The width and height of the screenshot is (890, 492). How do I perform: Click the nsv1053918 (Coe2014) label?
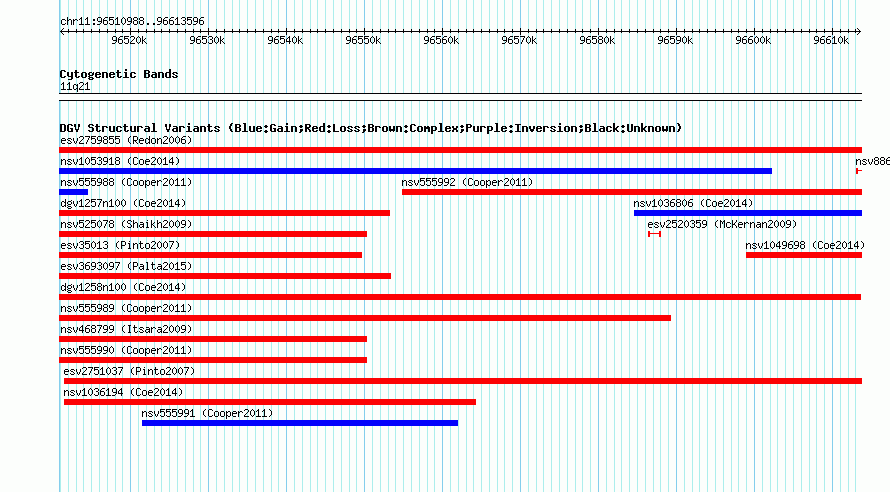pyautogui.click(x=120, y=161)
